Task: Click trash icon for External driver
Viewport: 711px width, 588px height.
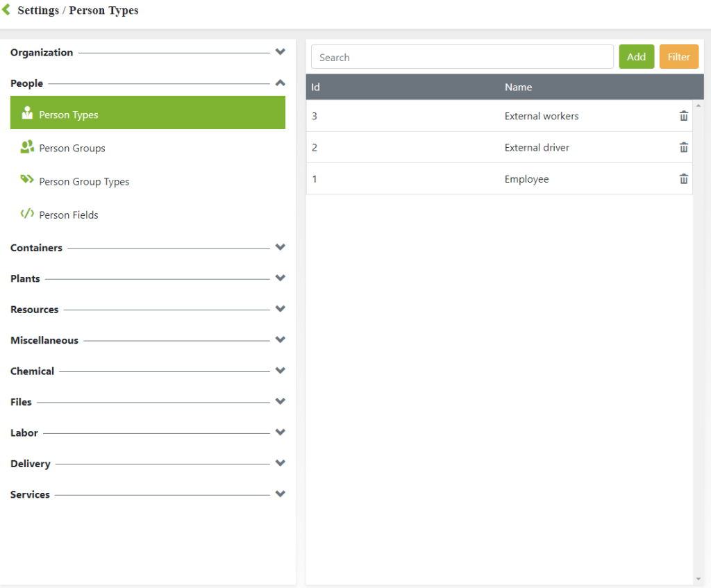Action: coord(683,147)
